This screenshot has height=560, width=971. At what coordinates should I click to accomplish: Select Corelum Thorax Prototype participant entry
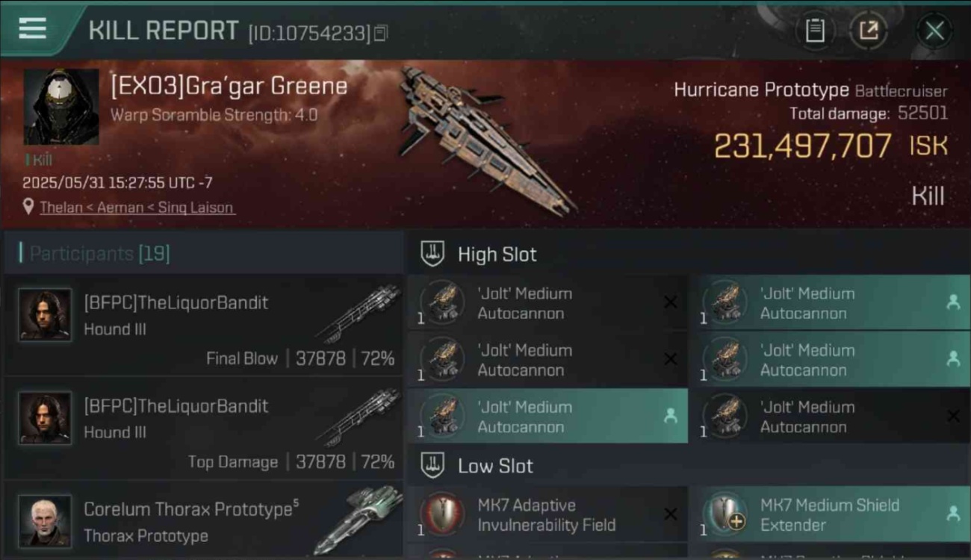[x=203, y=520]
